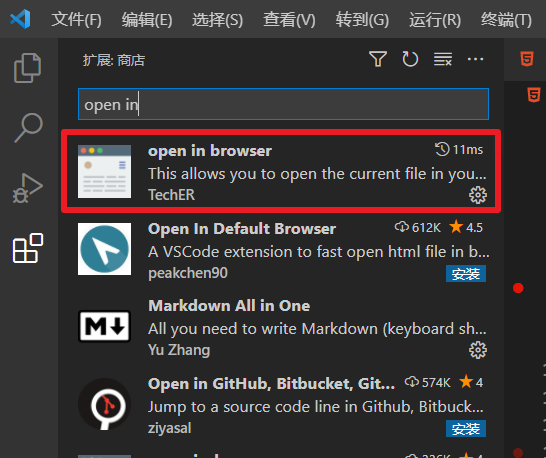The image size is (546, 458).
Task: Click the description 'Jump to a source code line'
Action: 316,407
